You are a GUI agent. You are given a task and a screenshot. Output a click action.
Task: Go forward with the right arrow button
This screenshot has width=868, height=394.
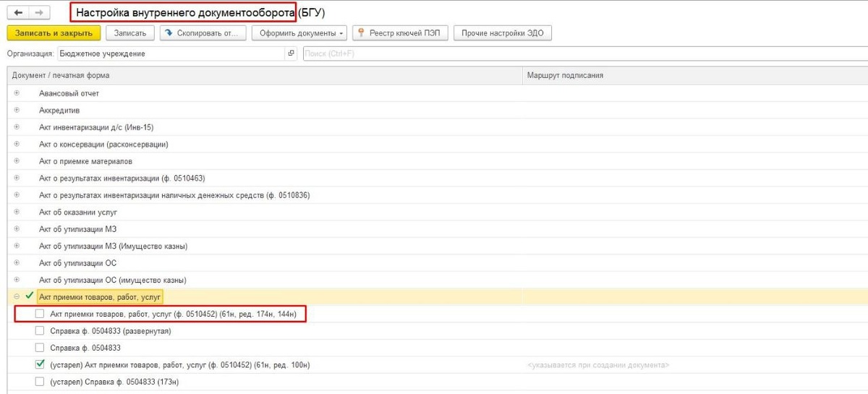tap(39, 13)
